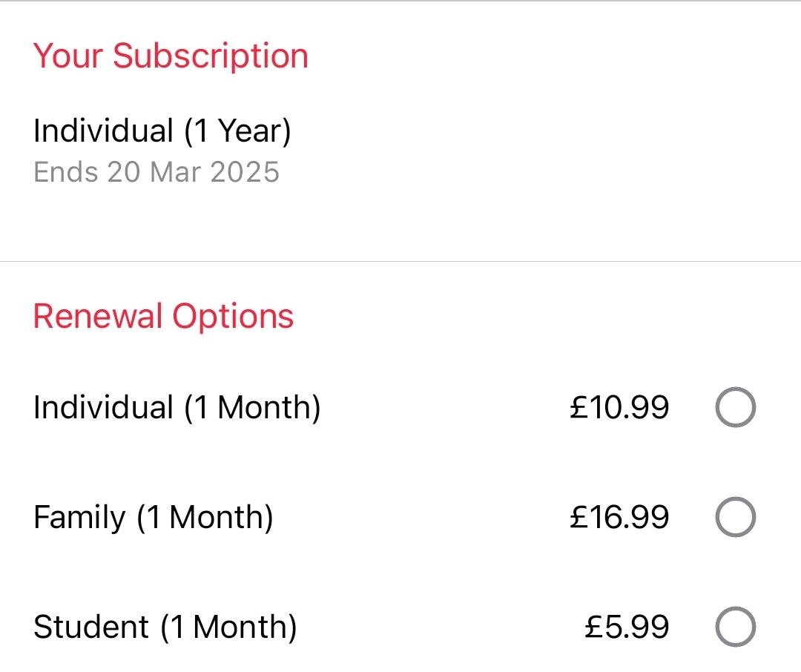Tap the Student (1 Month) renewal label
Image resolution: width=801 pixels, height=672 pixels.
coord(165,627)
